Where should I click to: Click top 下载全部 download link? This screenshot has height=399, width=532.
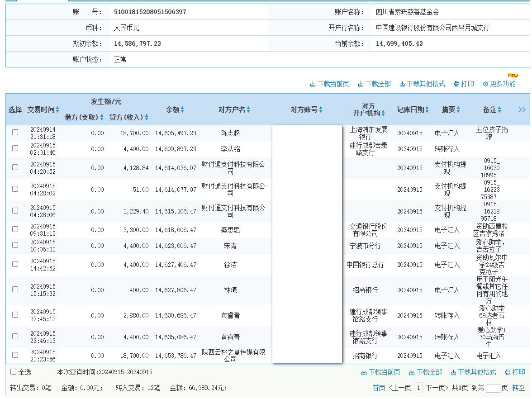point(374,84)
